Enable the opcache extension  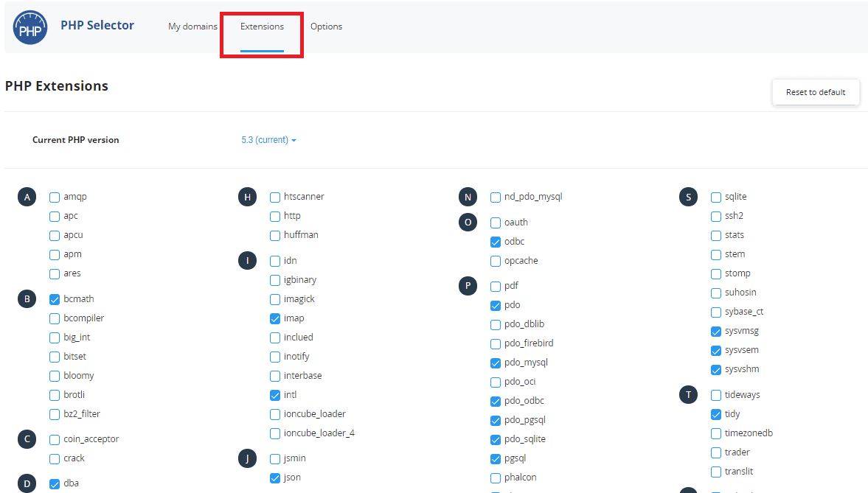tap(495, 260)
